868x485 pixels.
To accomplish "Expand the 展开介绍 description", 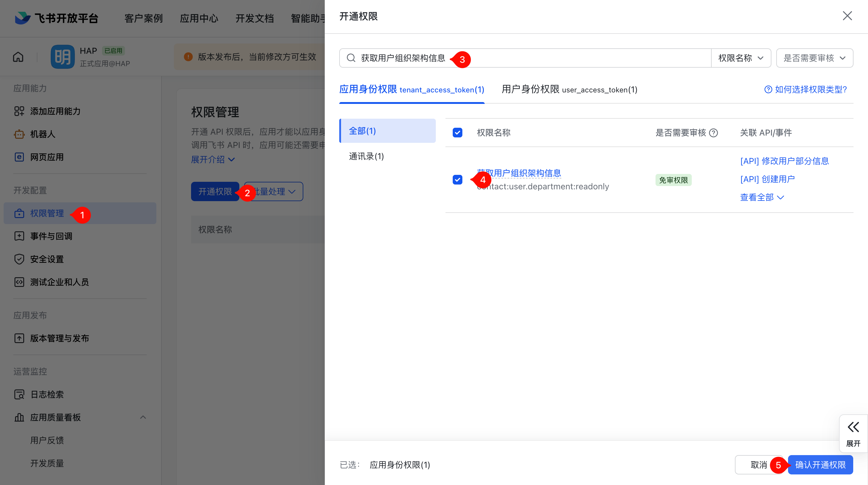I will pyautogui.click(x=212, y=159).
